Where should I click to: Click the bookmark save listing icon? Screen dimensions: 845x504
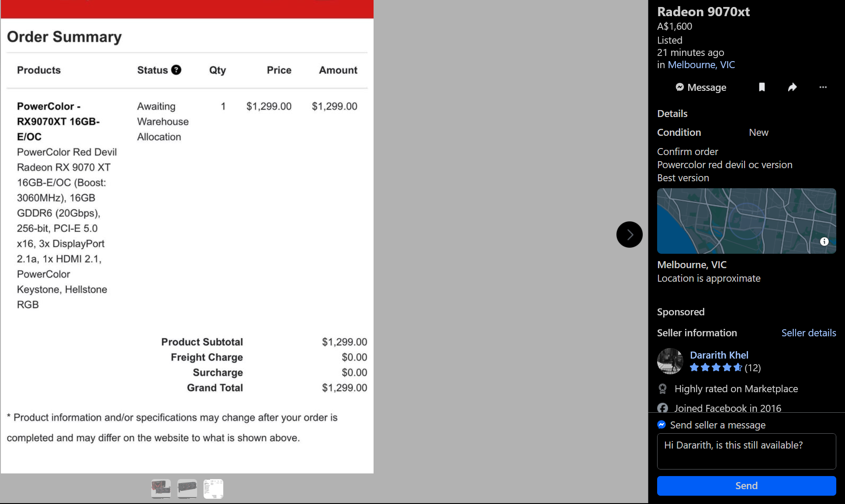click(762, 87)
